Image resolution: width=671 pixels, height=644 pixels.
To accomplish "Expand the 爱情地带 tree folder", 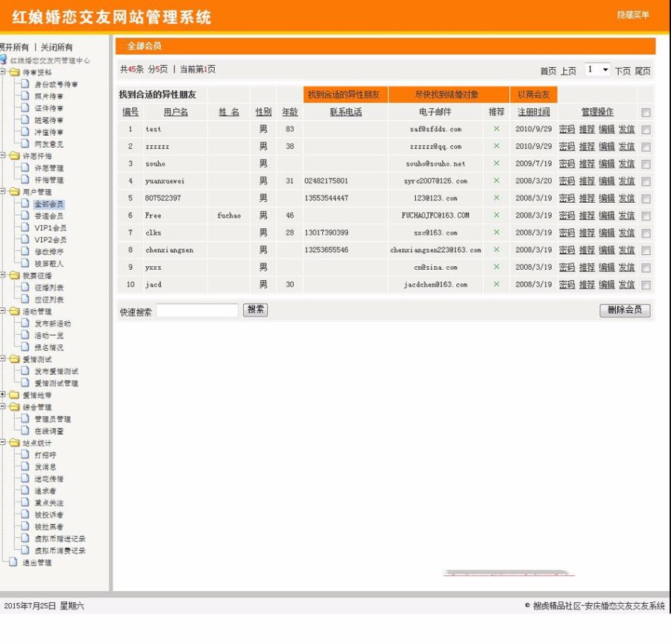I will (x=2, y=394).
